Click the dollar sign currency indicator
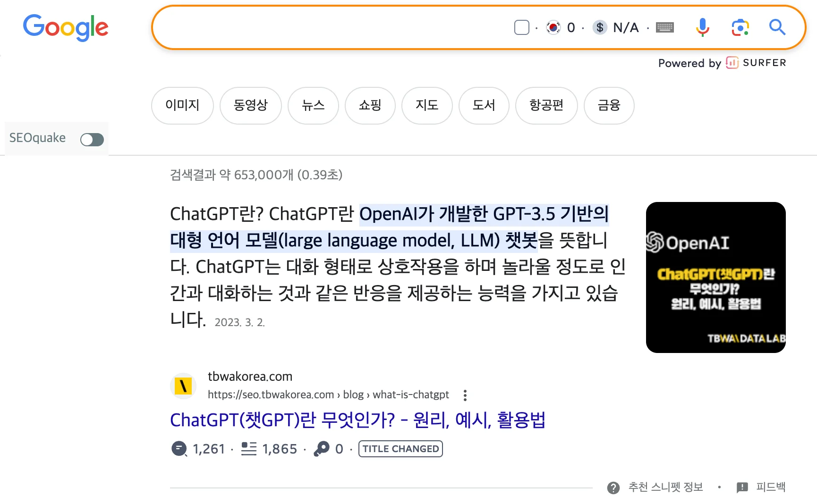Image resolution: width=817 pixels, height=504 pixels. pyautogui.click(x=600, y=27)
